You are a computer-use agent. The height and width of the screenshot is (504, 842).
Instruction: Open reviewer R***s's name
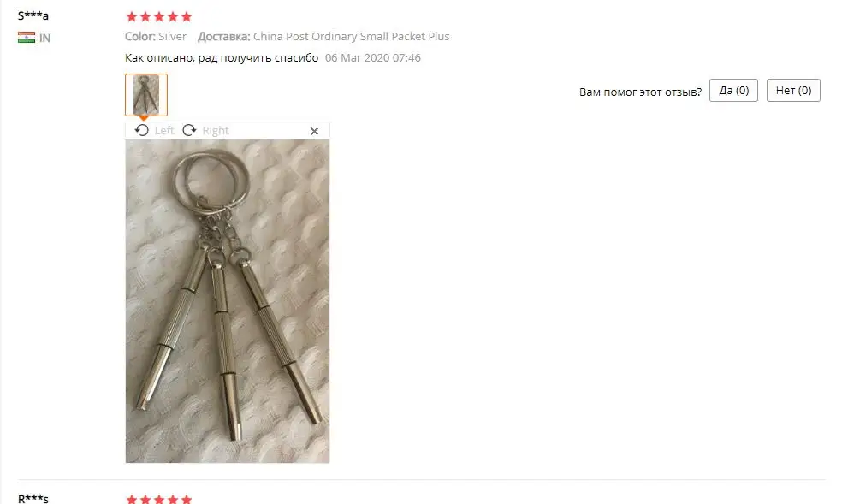point(33,499)
